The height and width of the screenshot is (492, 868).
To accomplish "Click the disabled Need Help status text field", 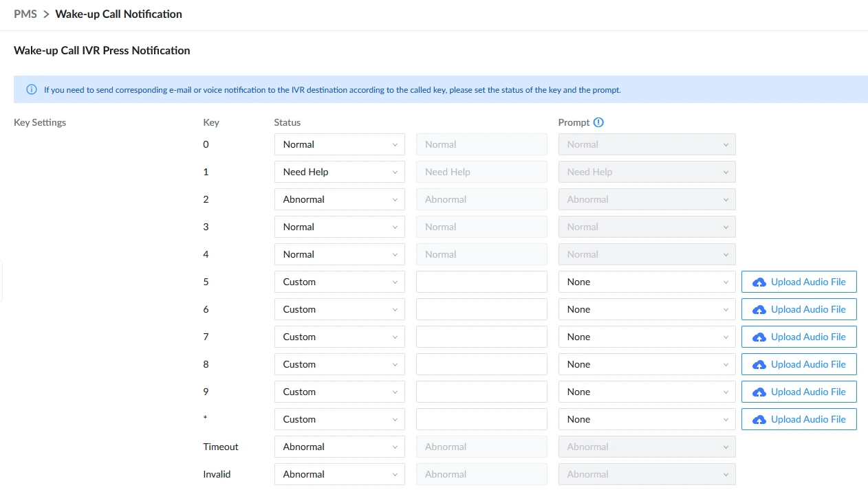I will 481,172.
